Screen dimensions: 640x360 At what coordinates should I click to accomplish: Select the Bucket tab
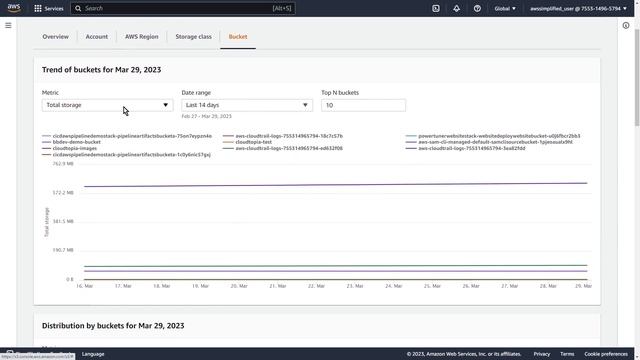[238, 37]
